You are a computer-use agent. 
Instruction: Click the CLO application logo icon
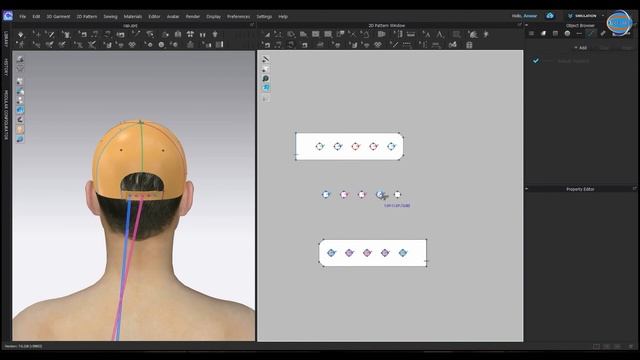click(8, 16)
